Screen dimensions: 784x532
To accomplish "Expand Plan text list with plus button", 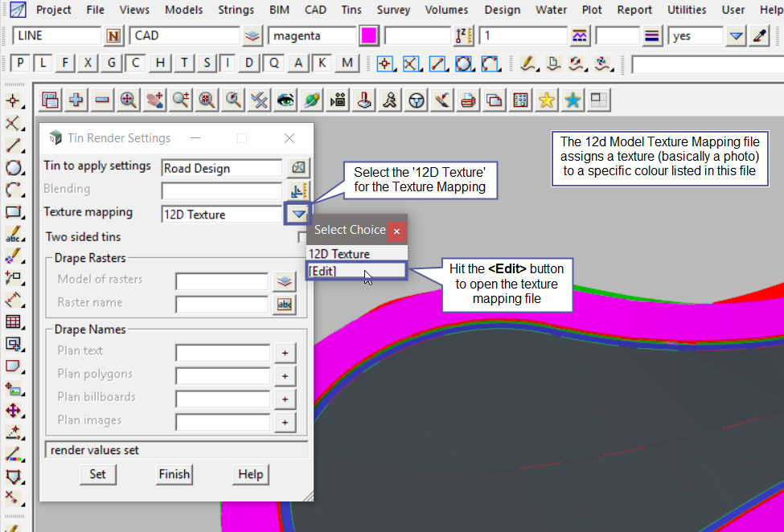I will pyautogui.click(x=284, y=353).
